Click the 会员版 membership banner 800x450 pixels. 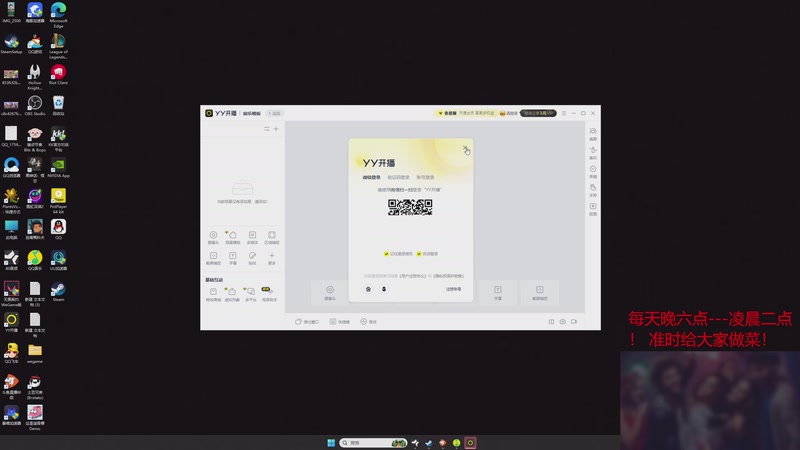[x=466, y=113]
